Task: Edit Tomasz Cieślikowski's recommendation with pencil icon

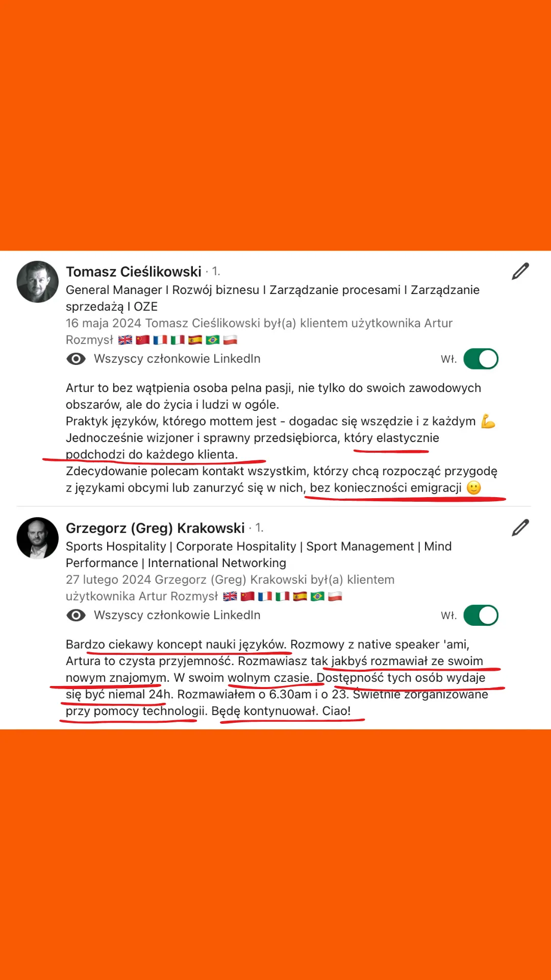Action: tap(520, 272)
